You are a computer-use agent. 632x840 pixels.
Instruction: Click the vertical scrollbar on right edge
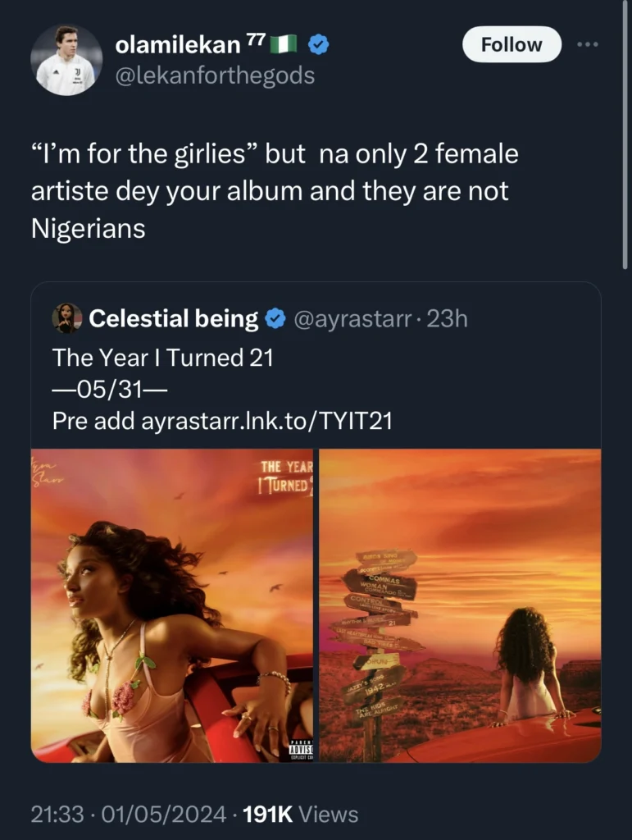tap(625, 134)
